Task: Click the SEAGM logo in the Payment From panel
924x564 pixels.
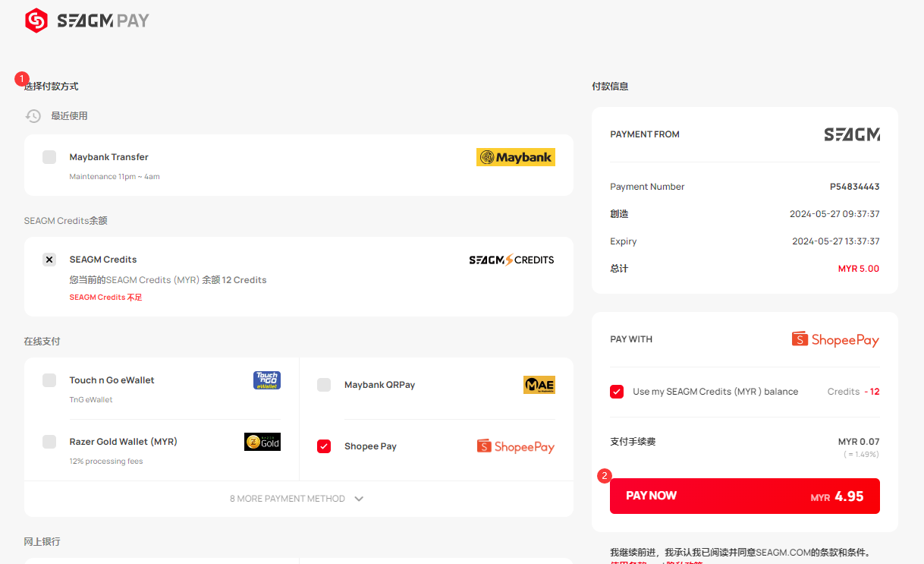Action: [852, 134]
